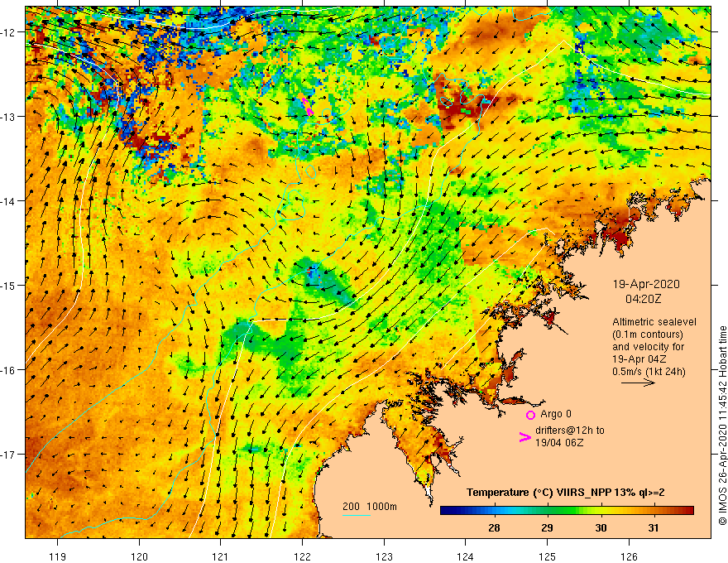Click the Temperature VIIRS_NPP title
The width and height of the screenshot is (728, 563).
click(566, 493)
